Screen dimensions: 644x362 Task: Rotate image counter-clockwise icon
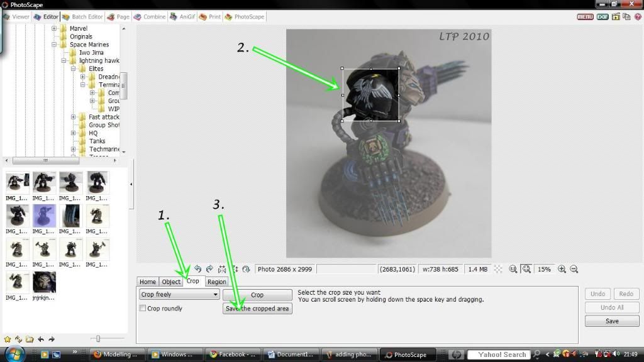[x=198, y=269]
